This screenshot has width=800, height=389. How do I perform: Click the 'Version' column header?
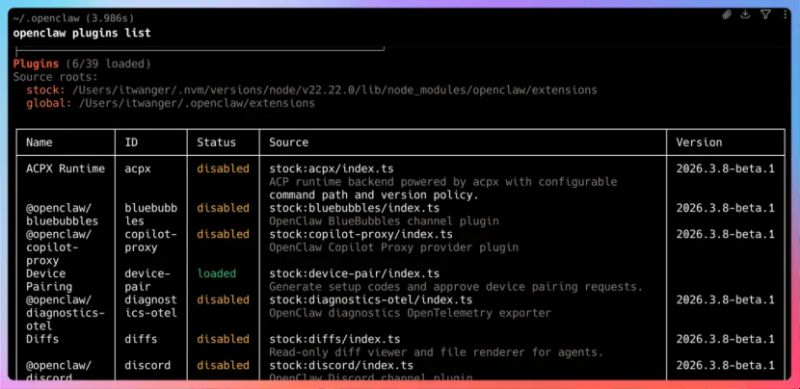coord(699,142)
